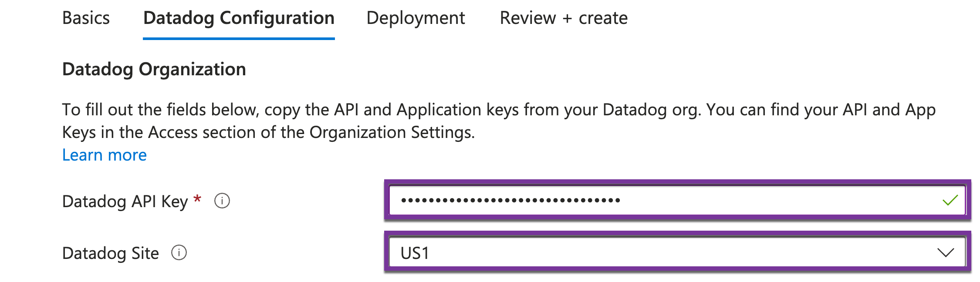This screenshot has height=282, width=980.
Task: Click the Datadog Site label text
Action: pyautogui.click(x=111, y=253)
